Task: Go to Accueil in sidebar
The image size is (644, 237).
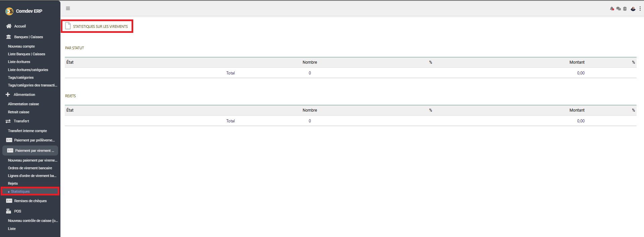Action: pos(20,26)
